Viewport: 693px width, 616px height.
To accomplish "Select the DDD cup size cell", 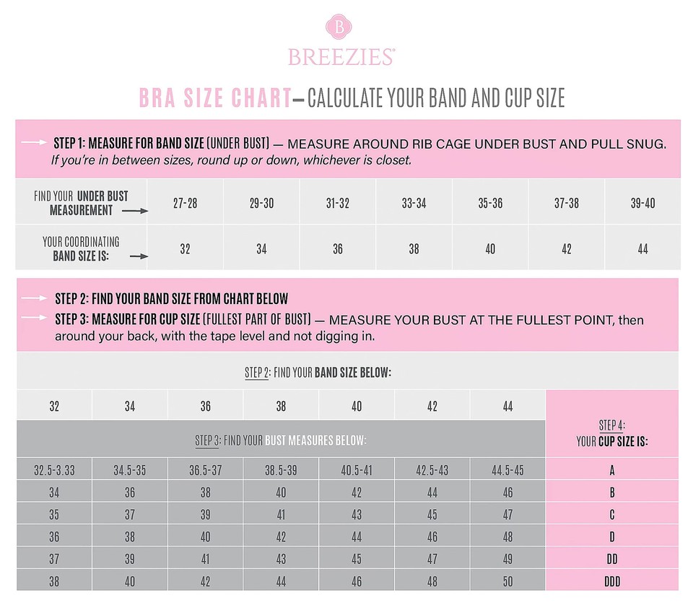I will click(611, 581).
